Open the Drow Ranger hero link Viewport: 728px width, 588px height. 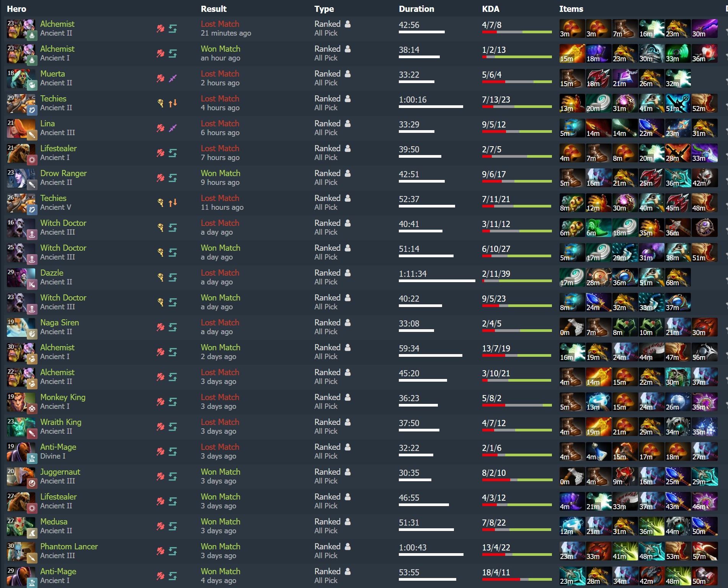(x=64, y=173)
